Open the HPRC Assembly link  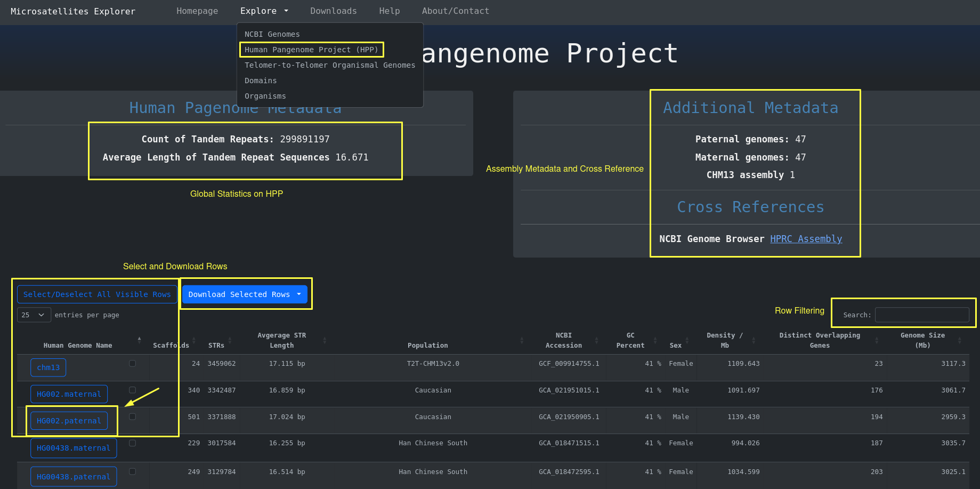tap(806, 239)
